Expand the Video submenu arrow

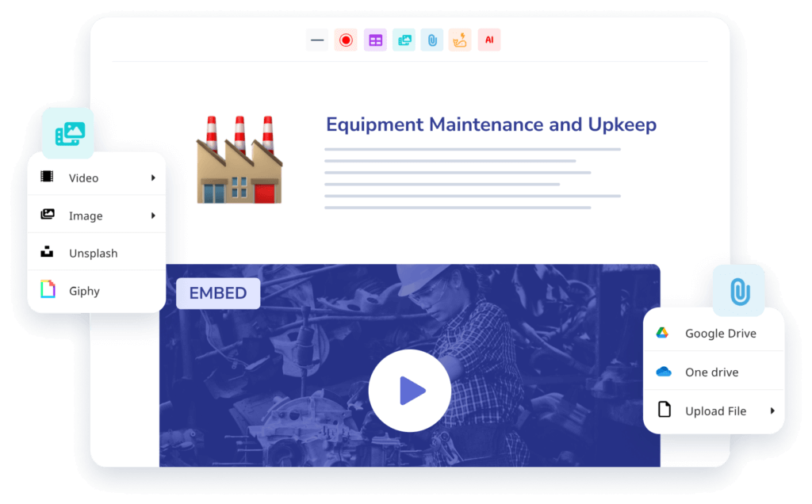pos(153,178)
